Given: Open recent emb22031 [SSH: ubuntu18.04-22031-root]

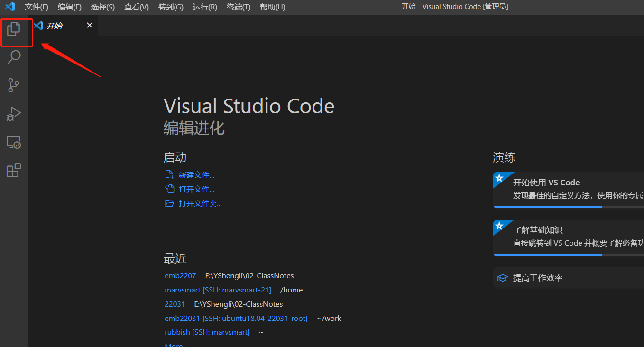Looking at the screenshot, I should click(236, 319).
